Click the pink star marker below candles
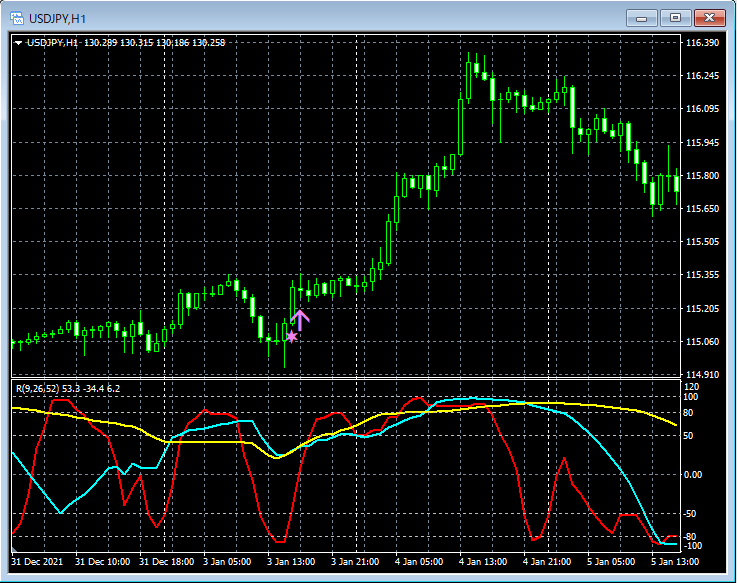Image resolution: width=738 pixels, height=583 pixels. coord(291,337)
